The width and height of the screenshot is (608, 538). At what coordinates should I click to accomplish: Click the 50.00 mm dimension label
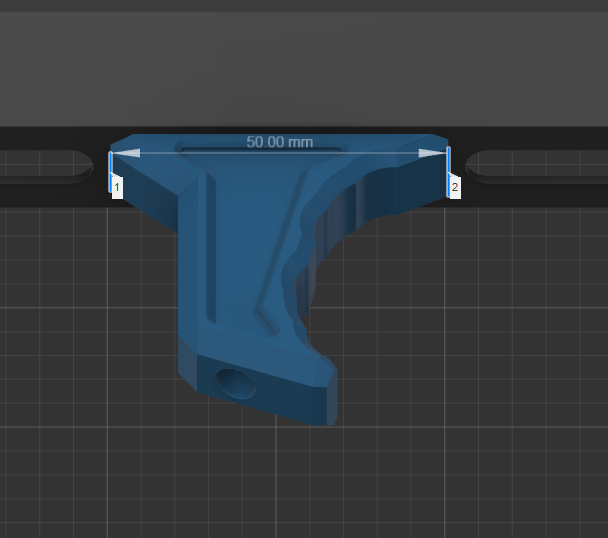pyautogui.click(x=280, y=142)
